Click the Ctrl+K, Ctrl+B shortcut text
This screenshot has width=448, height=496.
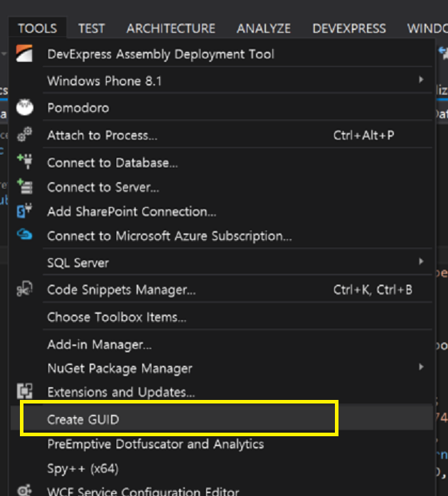[x=373, y=290]
